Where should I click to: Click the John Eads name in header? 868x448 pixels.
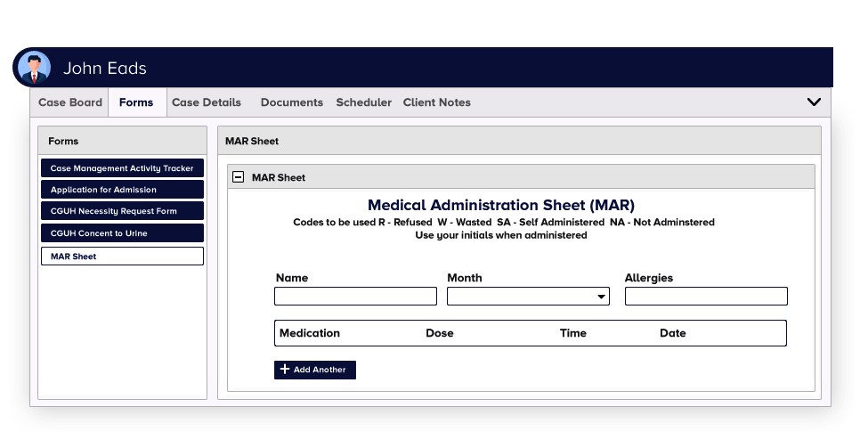click(105, 68)
